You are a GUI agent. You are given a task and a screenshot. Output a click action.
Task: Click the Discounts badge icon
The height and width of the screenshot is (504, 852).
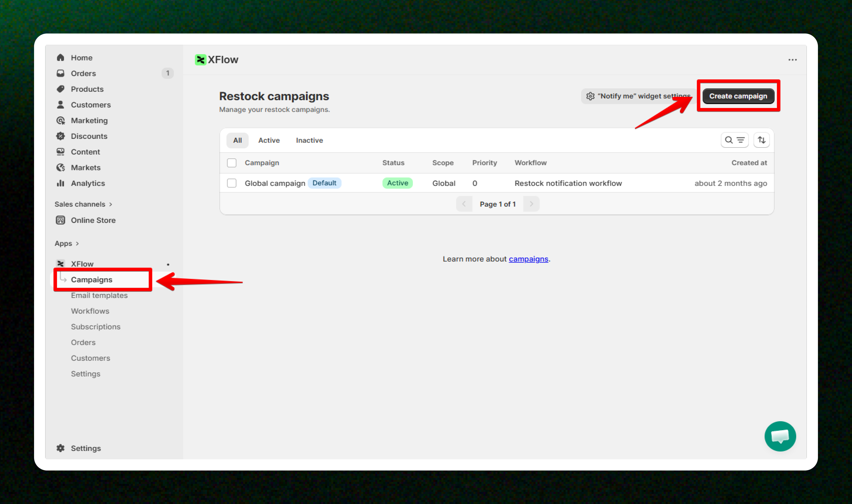pos(60,136)
